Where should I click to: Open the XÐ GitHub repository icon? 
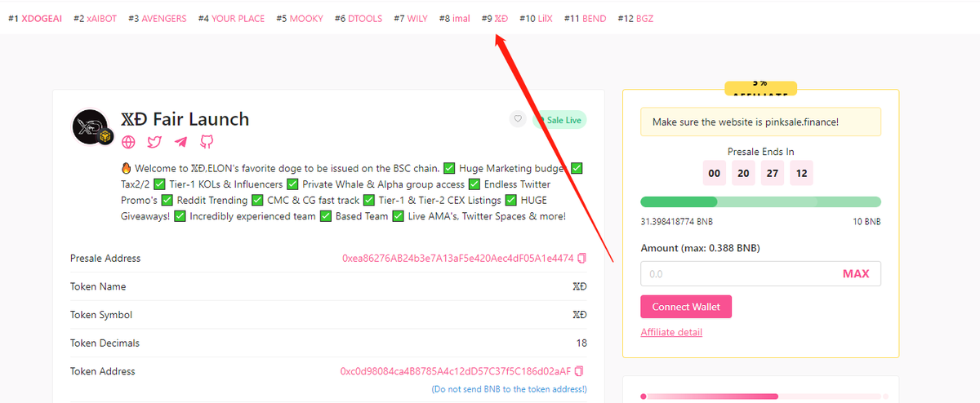[x=207, y=142]
